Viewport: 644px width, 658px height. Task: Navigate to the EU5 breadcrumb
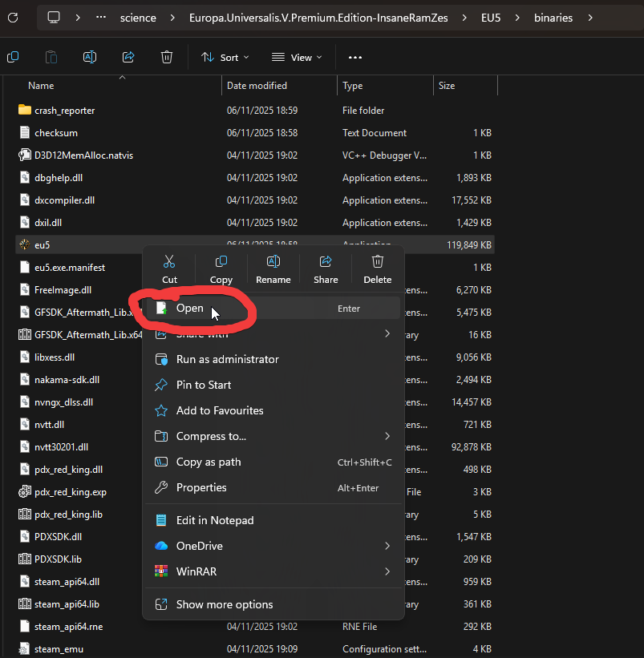[491, 18]
